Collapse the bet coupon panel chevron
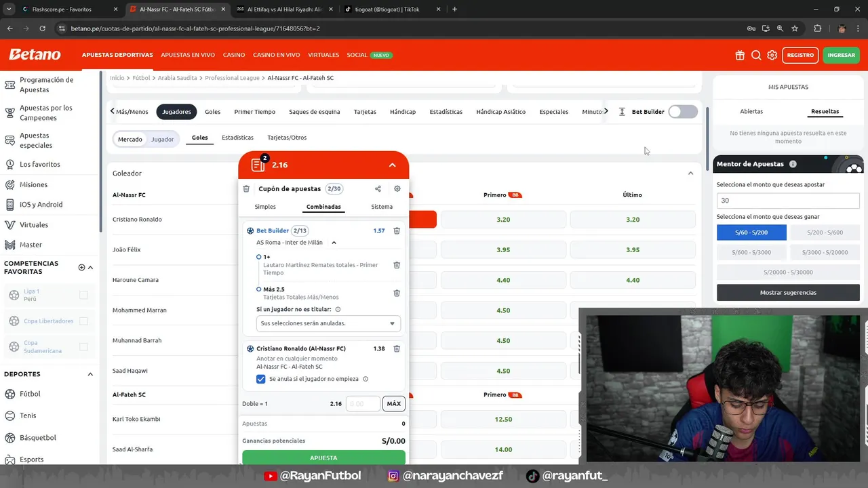Screen dimensions: 868x488 point(393,165)
